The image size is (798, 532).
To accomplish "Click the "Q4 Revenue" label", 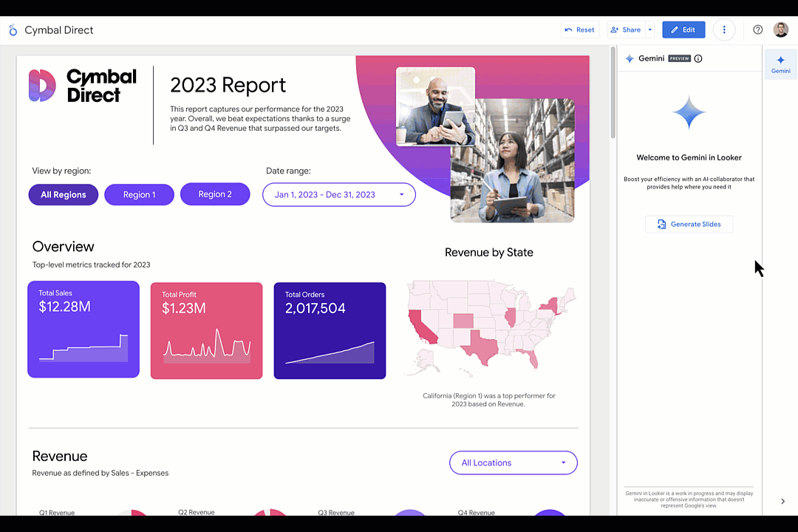I will coord(477,513).
